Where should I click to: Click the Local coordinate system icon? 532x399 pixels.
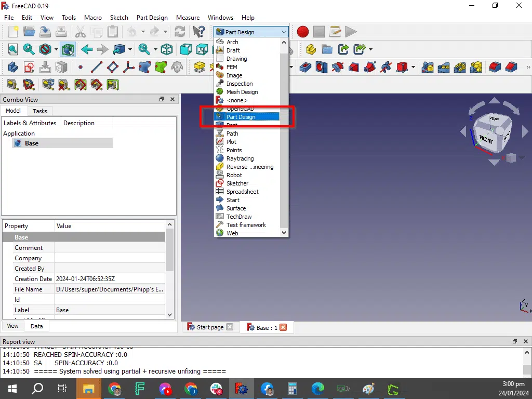click(129, 67)
